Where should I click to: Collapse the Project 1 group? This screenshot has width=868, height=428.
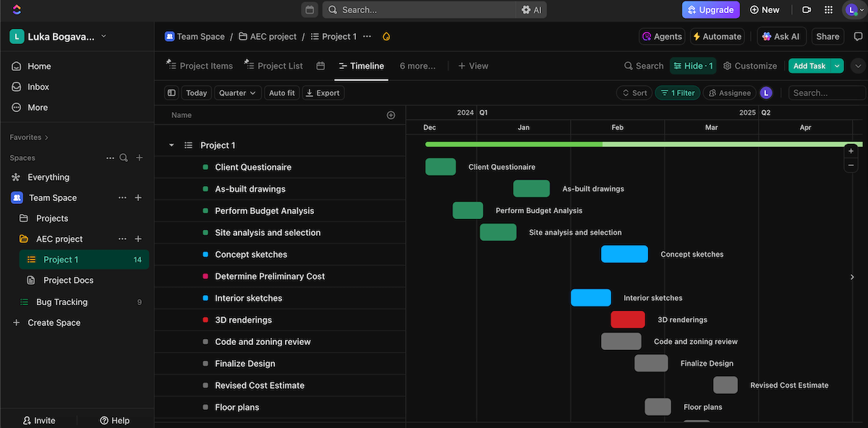(171, 145)
